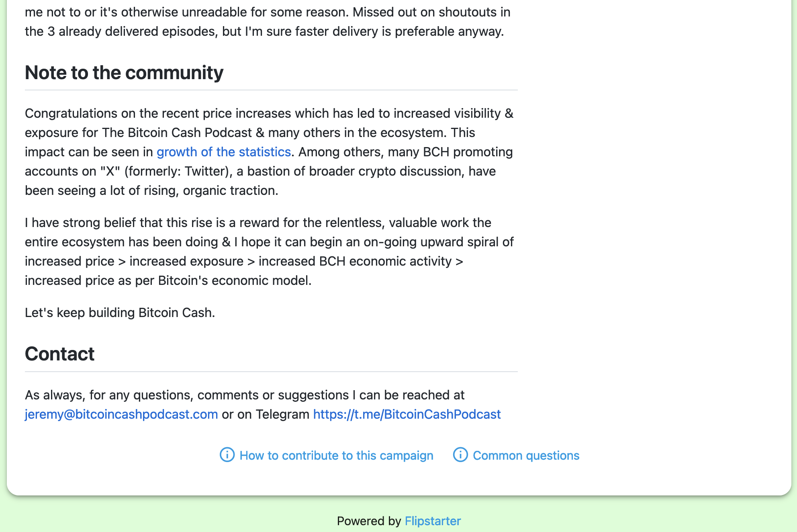Image resolution: width=797 pixels, height=532 pixels.
Task: Click the words or on Telegram
Action: click(x=265, y=414)
